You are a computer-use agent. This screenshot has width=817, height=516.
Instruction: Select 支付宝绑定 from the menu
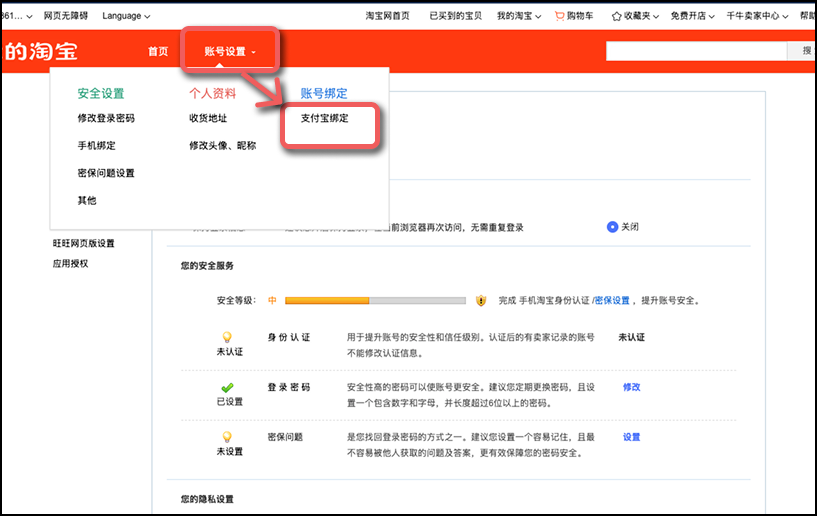coord(324,118)
